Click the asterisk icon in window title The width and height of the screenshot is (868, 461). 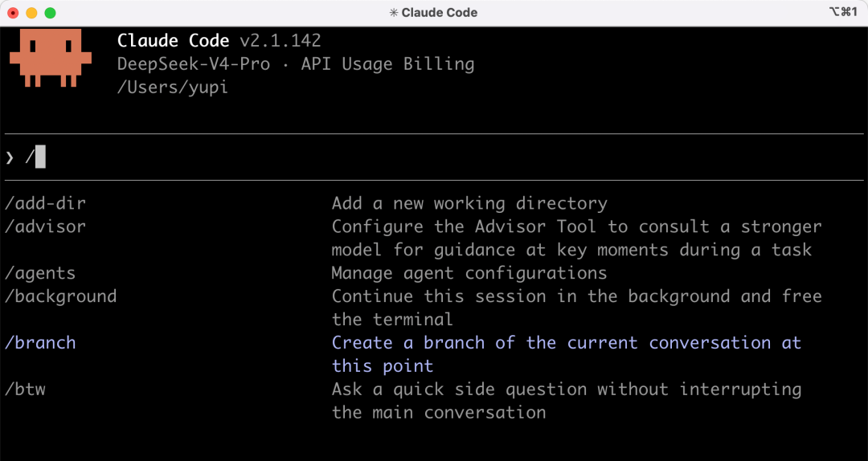pos(394,13)
